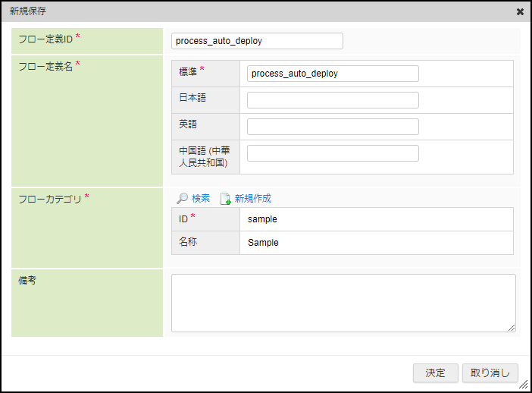Viewport: 532px width, 393px height.
Task: Focus the フロー定義ID input field
Action: click(x=257, y=41)
